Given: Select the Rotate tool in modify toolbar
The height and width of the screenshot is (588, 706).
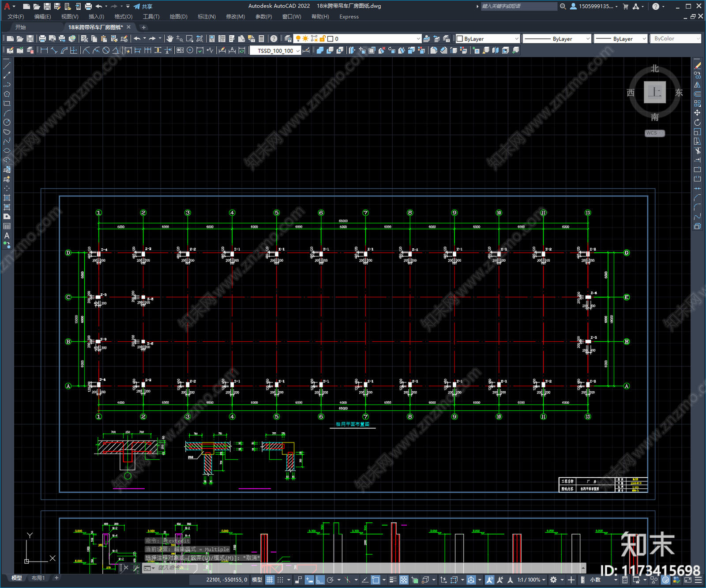Looking at the screenshot, I should point(697,122).
